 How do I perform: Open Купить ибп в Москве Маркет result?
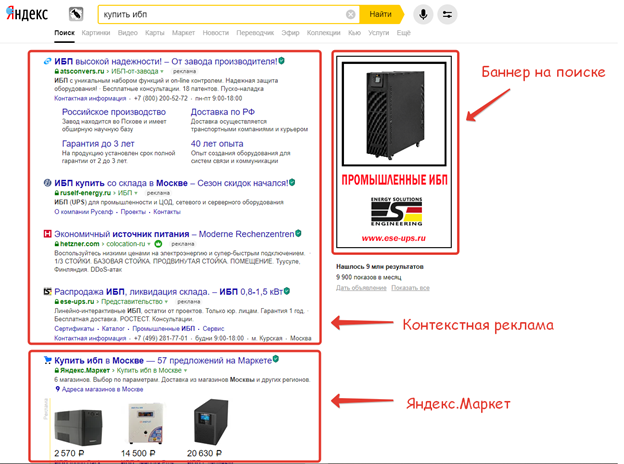(x=163, y=361)
